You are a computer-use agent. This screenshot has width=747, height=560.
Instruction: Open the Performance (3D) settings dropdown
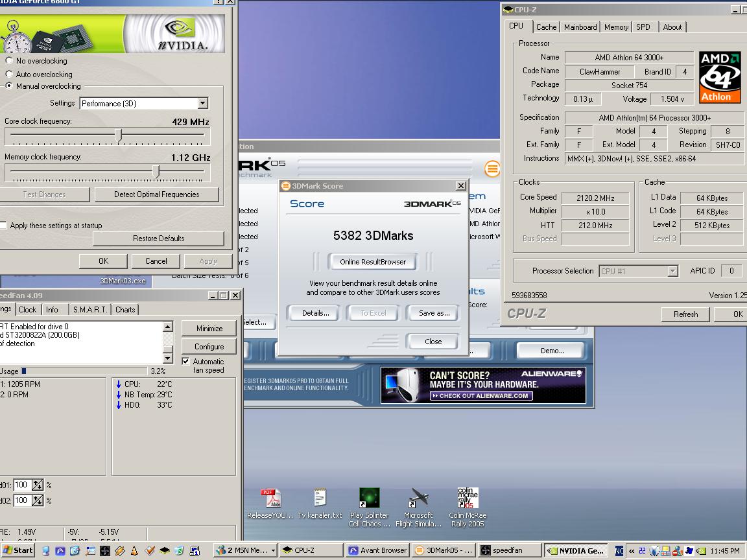pos(202,103)
